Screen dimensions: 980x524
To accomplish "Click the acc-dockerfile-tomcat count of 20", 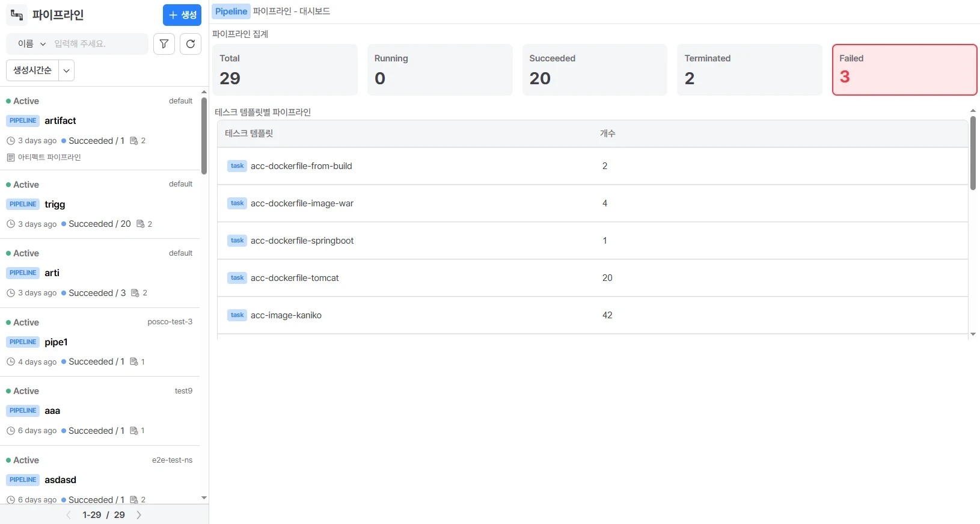I will click(x=607, y=278).
